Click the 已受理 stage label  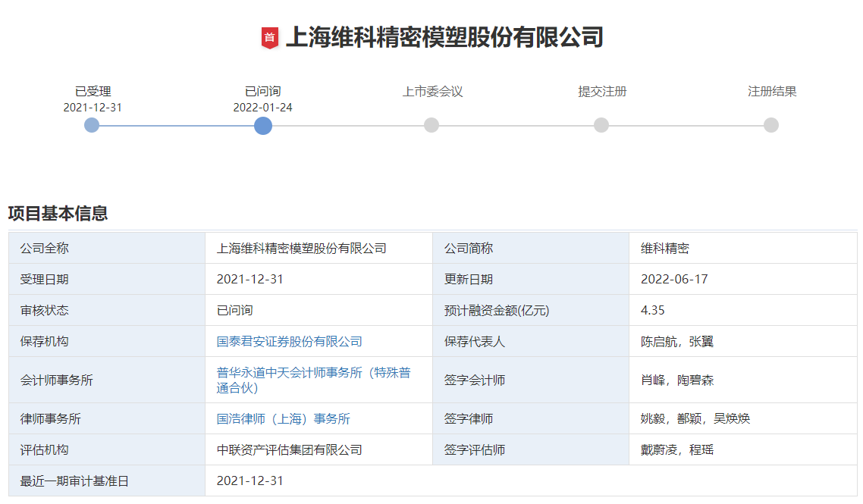[93, 92]
